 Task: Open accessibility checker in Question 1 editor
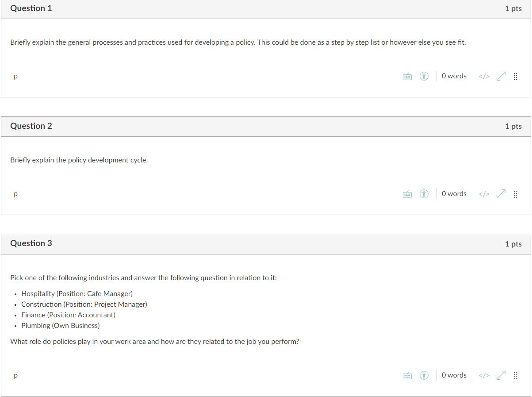coord(424,77)
